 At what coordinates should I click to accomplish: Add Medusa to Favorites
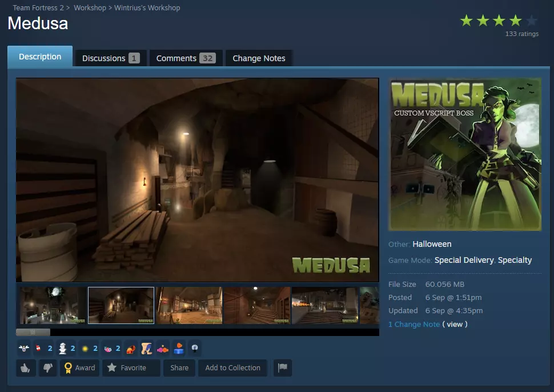point(131,368)
